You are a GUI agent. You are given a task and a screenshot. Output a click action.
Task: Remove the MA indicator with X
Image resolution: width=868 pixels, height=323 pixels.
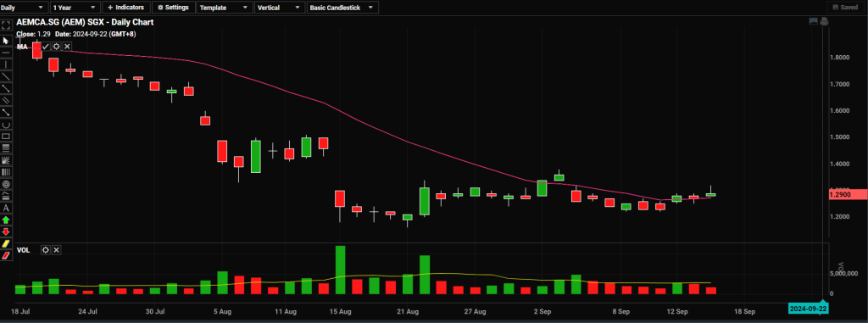[x=67, y=47]
